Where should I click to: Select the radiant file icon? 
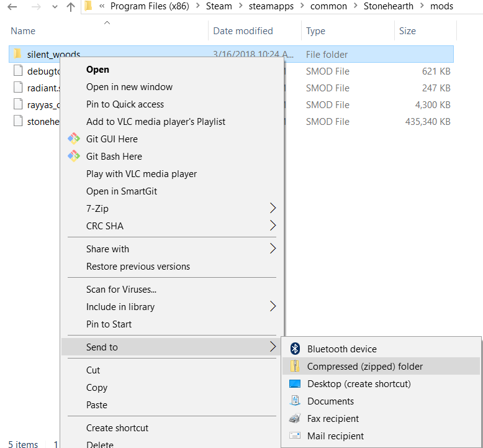click(18, 87)
